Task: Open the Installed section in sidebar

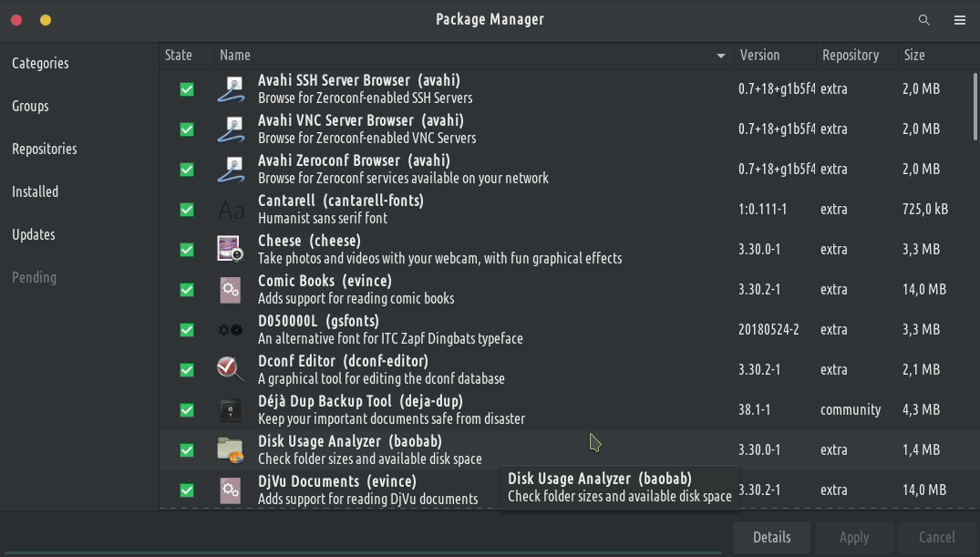Action: 36,191
